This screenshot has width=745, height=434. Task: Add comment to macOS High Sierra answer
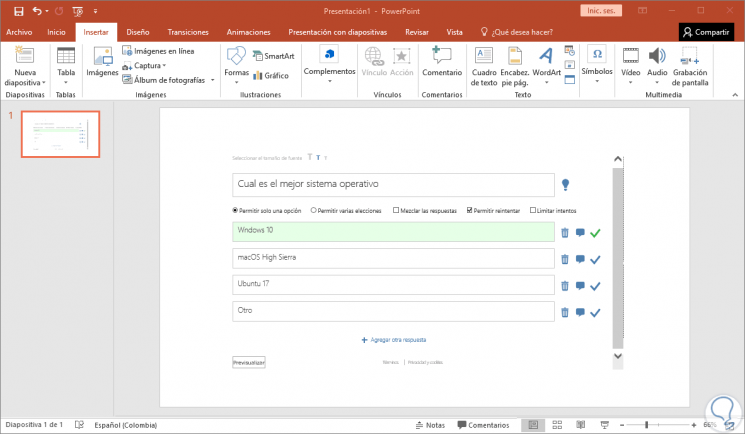point(580,259)
